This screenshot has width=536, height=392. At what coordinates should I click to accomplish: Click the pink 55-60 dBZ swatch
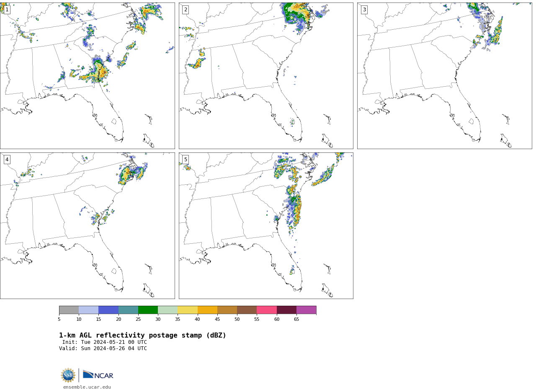pos(267,310)
